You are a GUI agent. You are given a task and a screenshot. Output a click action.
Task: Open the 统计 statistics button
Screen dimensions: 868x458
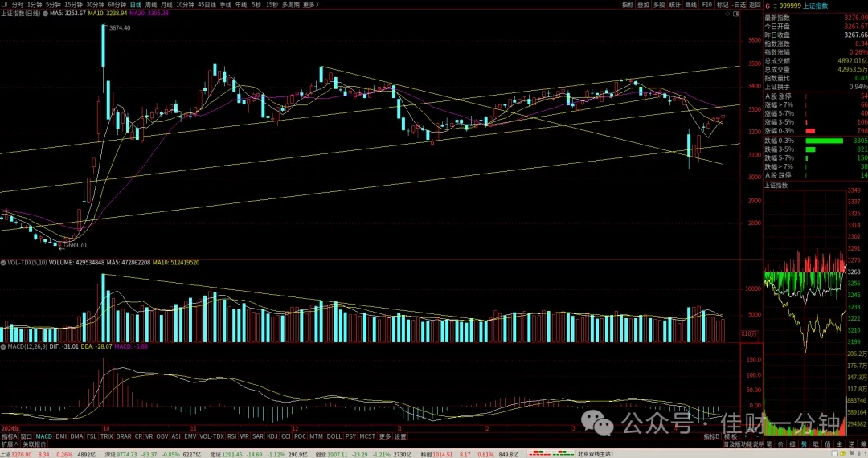click(675, 5)
